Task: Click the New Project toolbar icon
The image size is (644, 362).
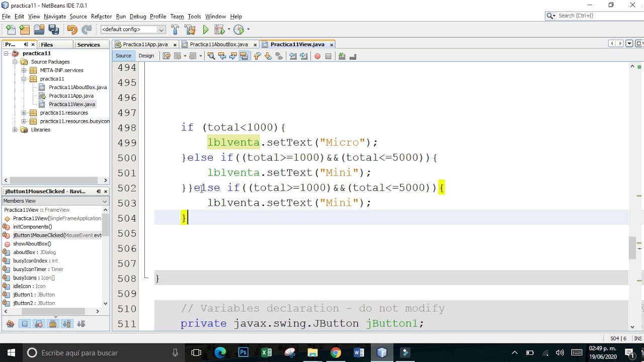Action: click(25, 30)
